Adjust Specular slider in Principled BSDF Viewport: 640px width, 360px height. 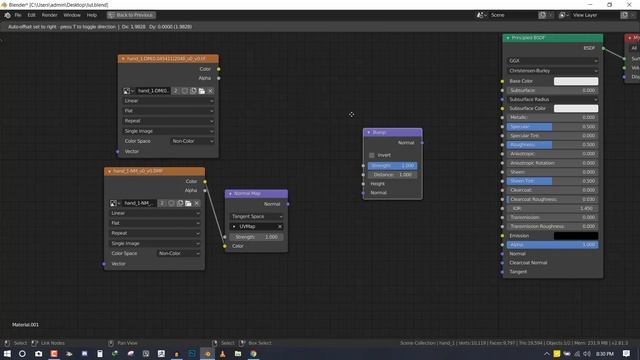point(553,127)
